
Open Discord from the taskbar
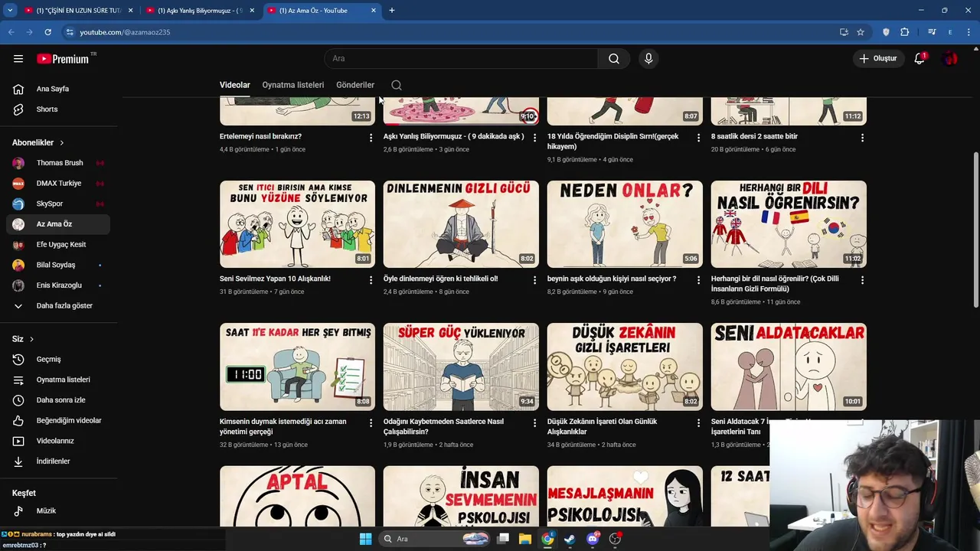coord(593,539)
